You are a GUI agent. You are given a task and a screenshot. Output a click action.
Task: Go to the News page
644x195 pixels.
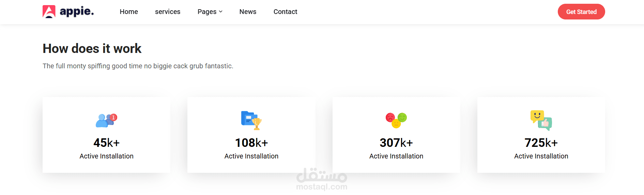pos(248,12)
